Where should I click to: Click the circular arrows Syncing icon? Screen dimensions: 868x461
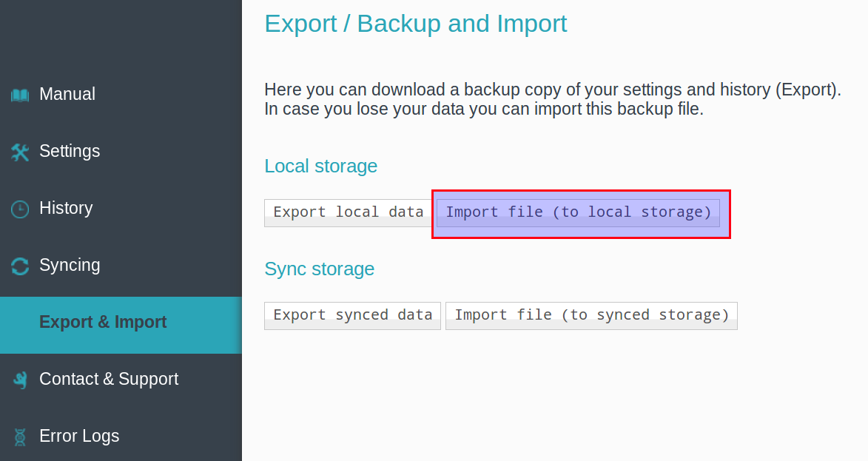coord(20,266)
